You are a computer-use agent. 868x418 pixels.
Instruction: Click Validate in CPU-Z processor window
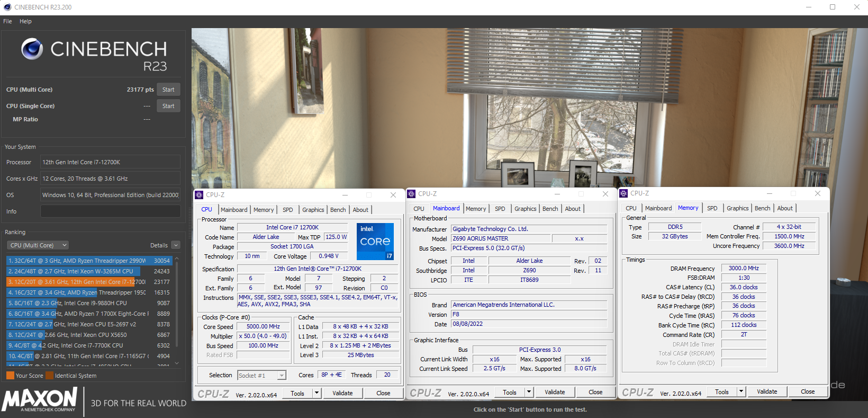[x=342, y=393]
